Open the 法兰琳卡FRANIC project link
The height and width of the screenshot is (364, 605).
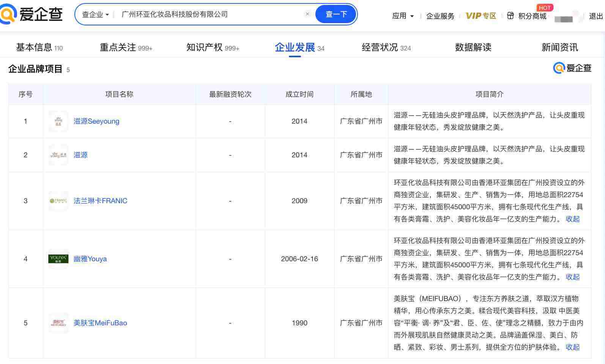pyautogui.click(x=100, y=201)
